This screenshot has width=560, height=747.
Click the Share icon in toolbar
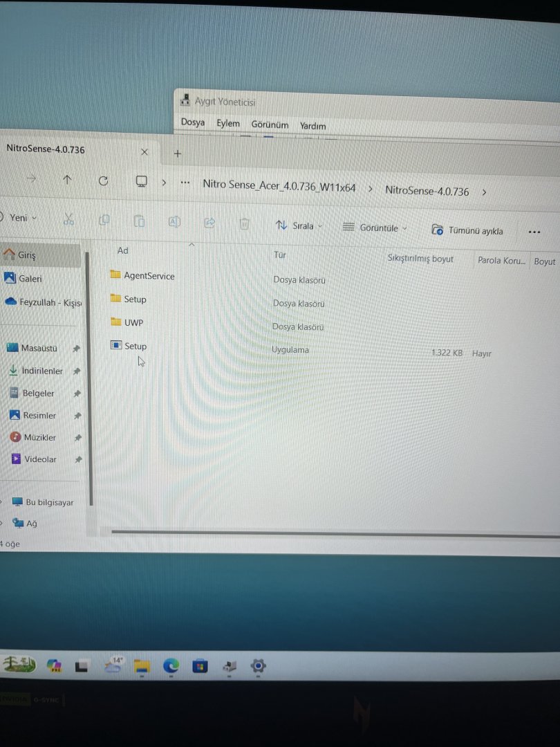tap(209, 223)
